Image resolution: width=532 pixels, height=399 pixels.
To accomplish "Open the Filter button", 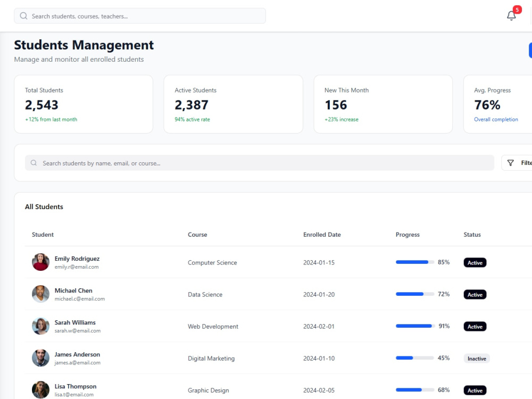I will pos(517,163).
